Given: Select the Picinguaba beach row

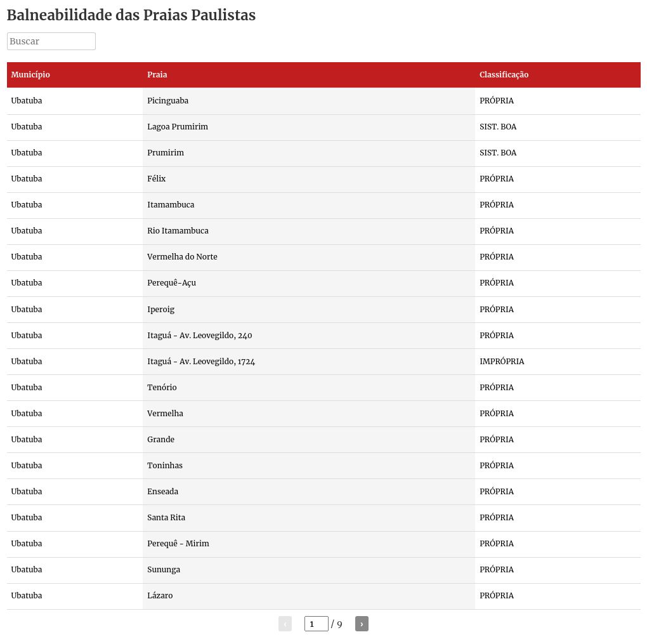Looking at the screenshot, I should (x=323, y=101).
